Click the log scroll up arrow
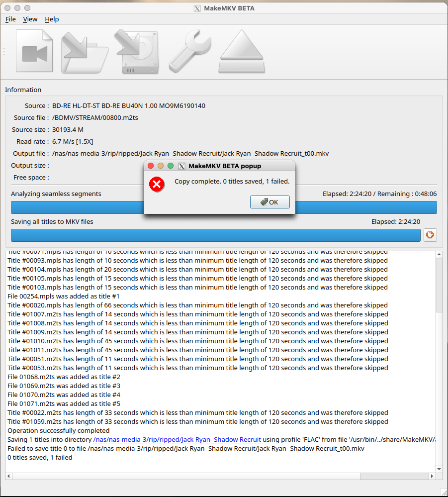Image resolution: width=448 pixels, height=497 pixels. click(439, 254)
